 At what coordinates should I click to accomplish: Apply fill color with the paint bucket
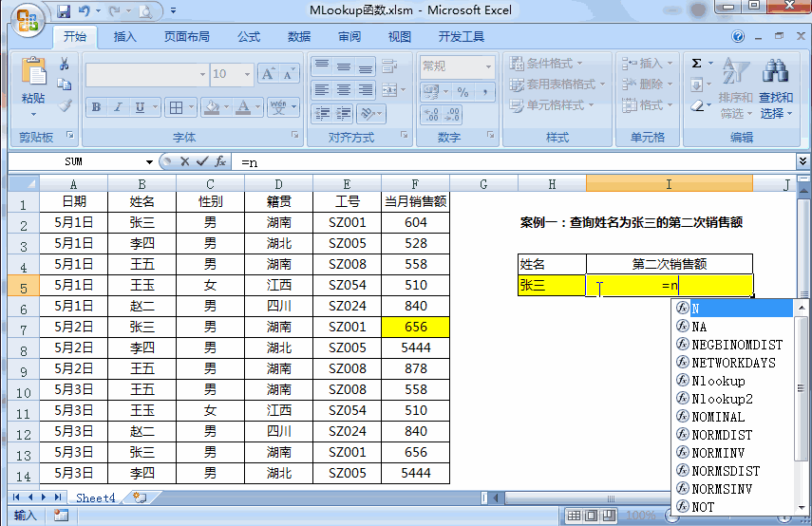coord(211,107)
